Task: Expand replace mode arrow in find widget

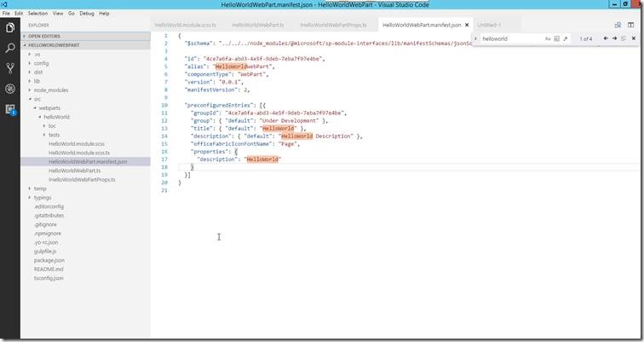Action: (475, 38)
